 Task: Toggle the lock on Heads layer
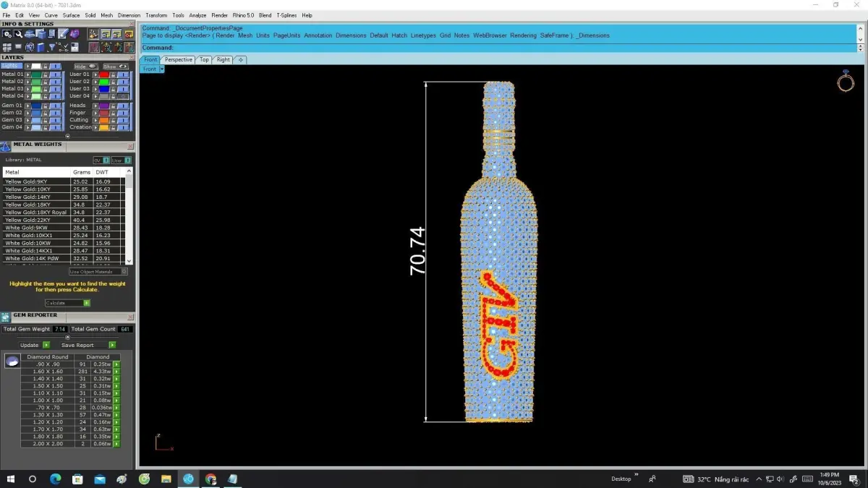[113, 106]
